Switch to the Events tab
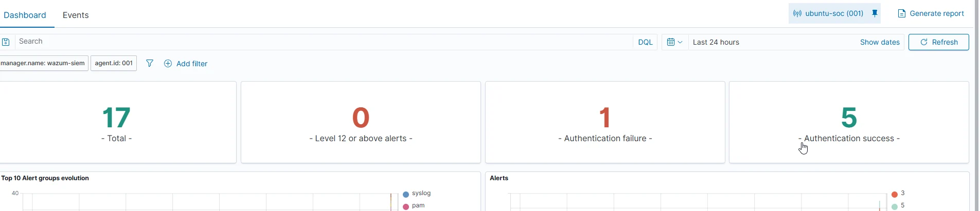The image size is (980, 211). click(76, 15)
